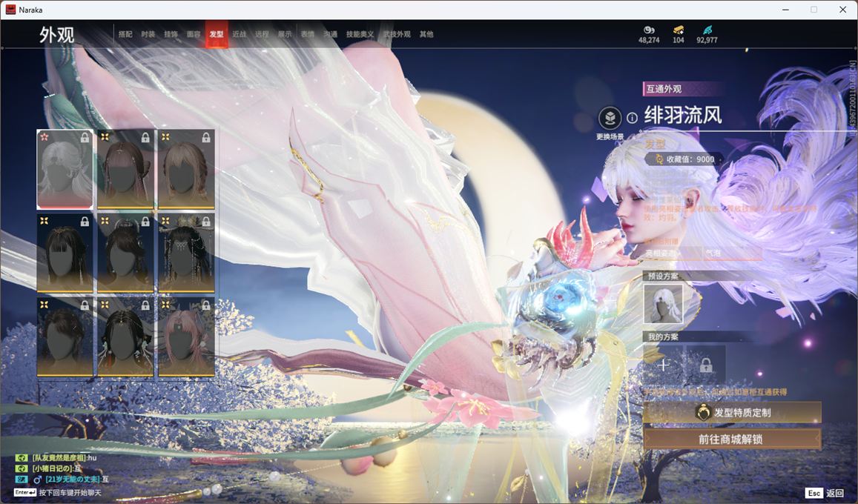The width and height of the screenshot is (858, 504).
Task: Choose the dark hairstyle with silver tiara
Action: pyautogui.click(x=125, y=253)
